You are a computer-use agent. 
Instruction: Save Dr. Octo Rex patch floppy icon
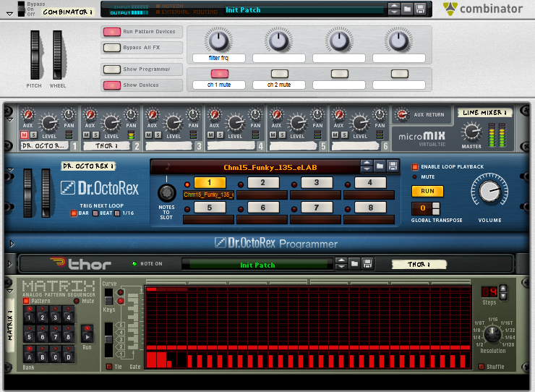coord(393,166)
